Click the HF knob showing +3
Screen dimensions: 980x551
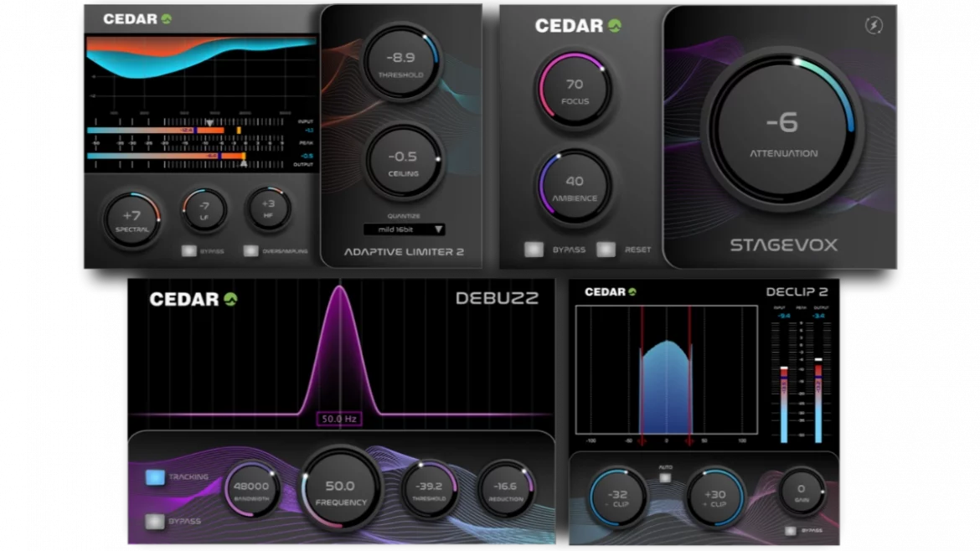point(268,208)
